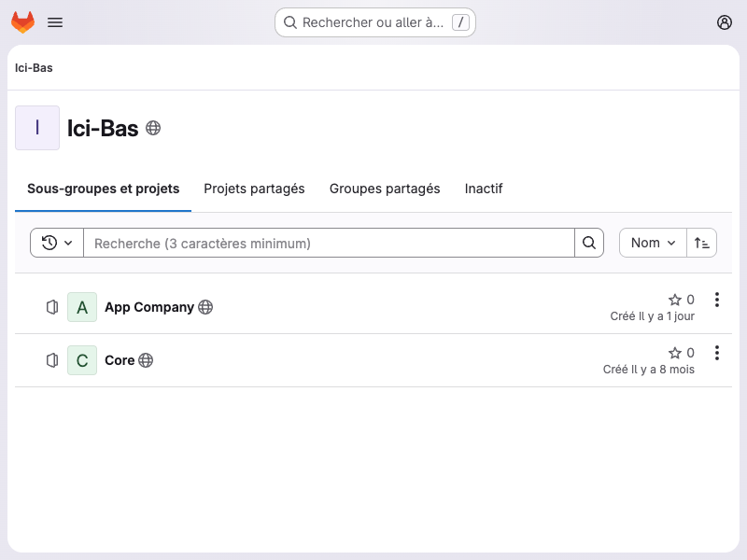The width and height of the screenshot is (747, 560).
Task: Click the Ici-Bas breadcrumb link
Action: 34,68
